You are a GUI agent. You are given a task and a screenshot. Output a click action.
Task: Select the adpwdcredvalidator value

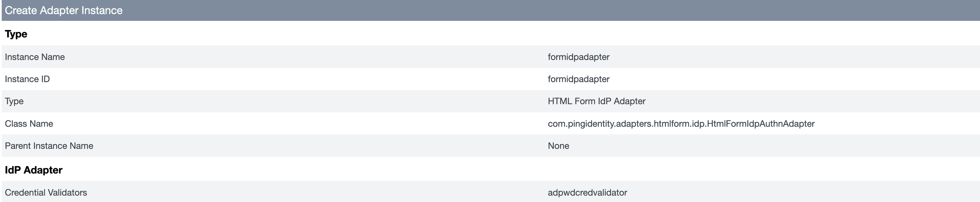click(587, 192)
